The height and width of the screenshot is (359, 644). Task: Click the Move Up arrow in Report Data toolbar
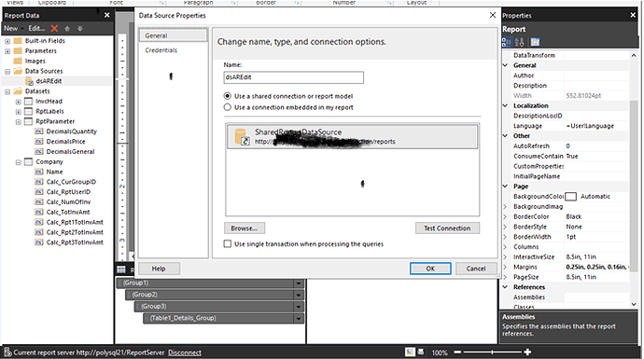(67, 28)
